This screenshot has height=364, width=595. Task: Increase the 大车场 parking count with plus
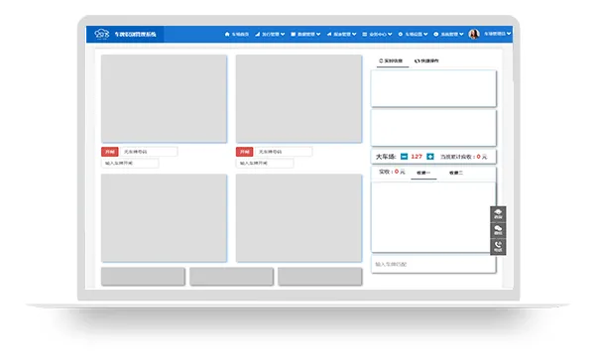coord(430,157)
